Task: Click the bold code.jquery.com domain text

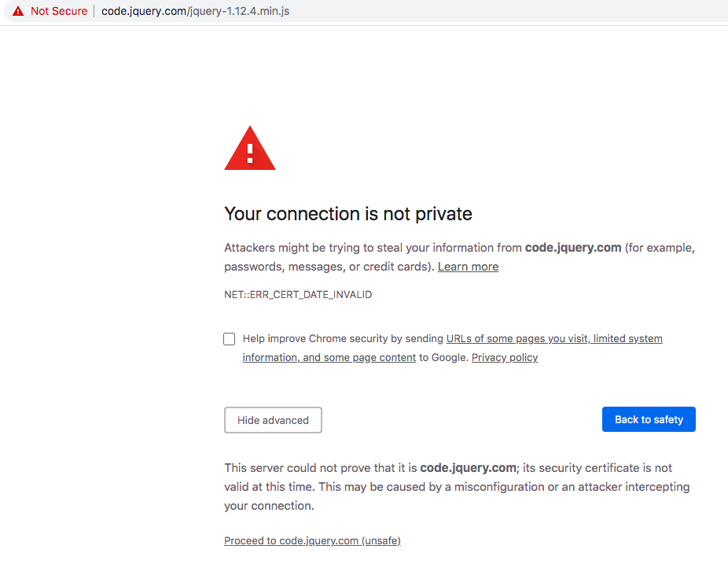Action: (573, 247)
